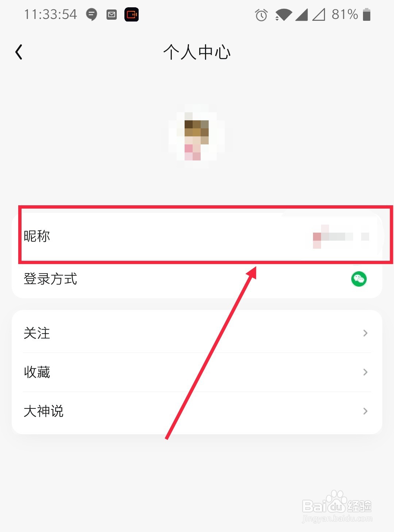
Task: Tap the green WeChat login icon
Action: coord(359,279)
